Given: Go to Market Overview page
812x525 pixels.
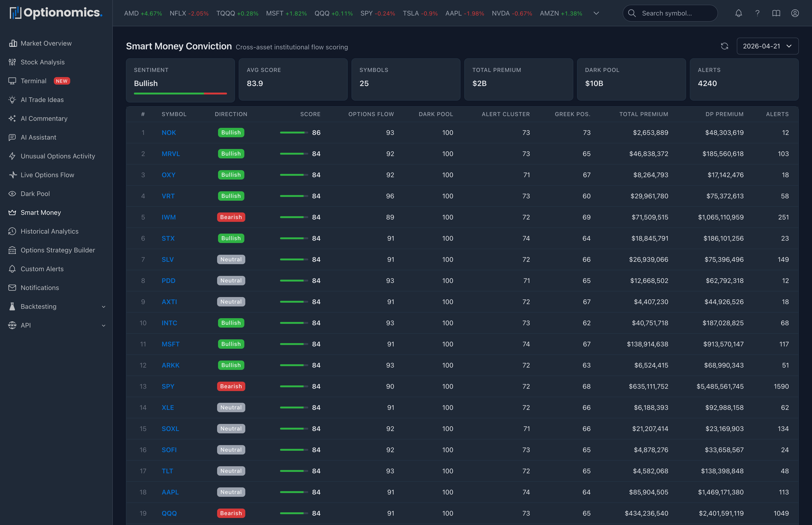Looking at the screenshot, I should tap(46, 43).
